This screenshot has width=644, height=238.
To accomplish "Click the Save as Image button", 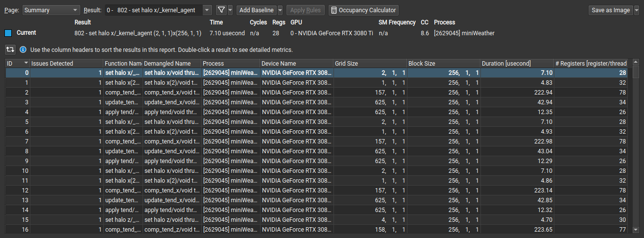I will 610,10.
